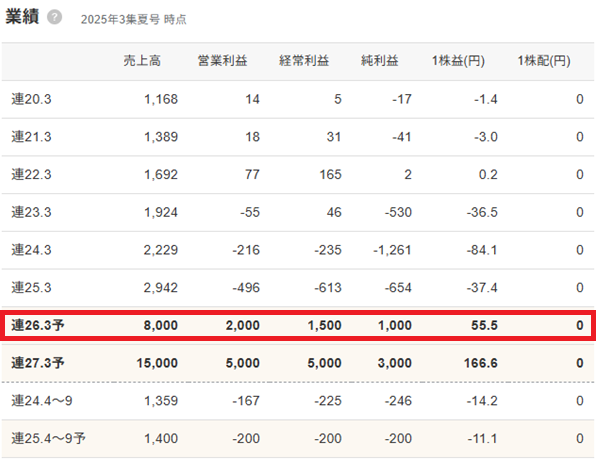Click the 1株配(円) column header
Image resolution: width=597 pixels, height=459 pixels.
(x=544, y=61)
